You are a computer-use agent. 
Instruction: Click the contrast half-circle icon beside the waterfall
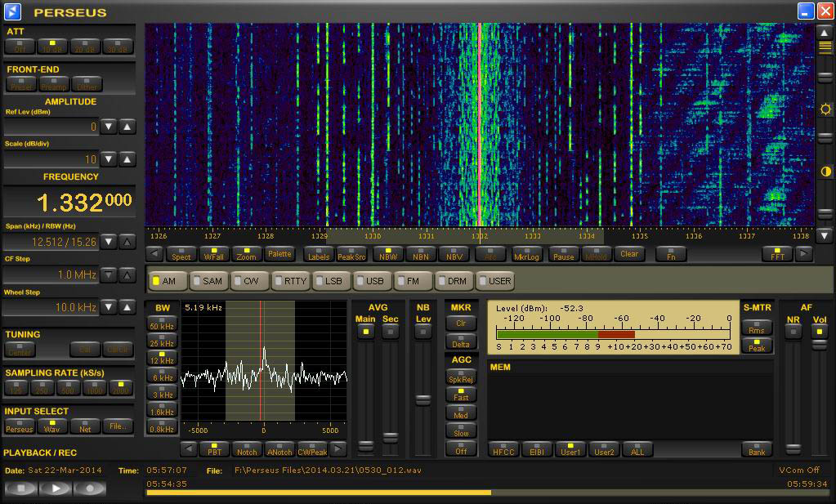(x=825, y=172)
